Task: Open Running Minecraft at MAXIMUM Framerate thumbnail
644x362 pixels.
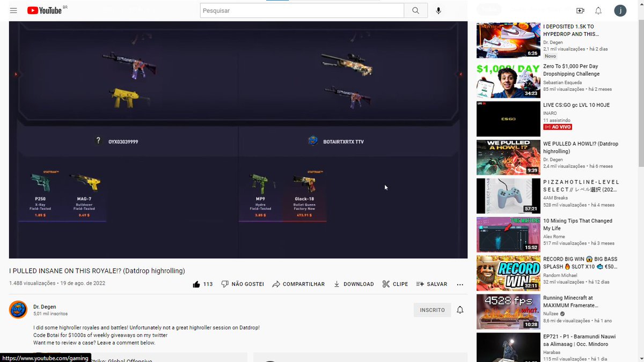Action: pos(508,312)
